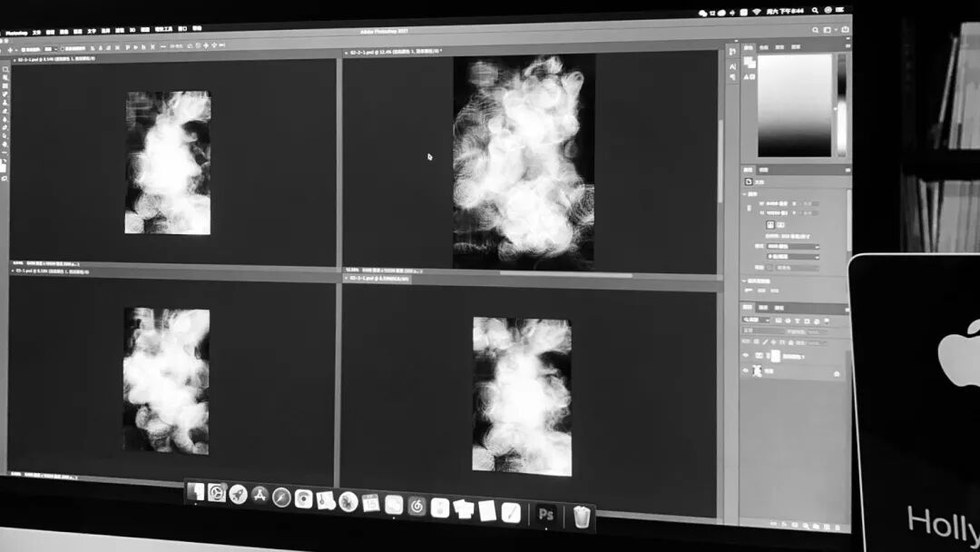Open Finder from the Dock
The image size is (980, 552).
196,492
